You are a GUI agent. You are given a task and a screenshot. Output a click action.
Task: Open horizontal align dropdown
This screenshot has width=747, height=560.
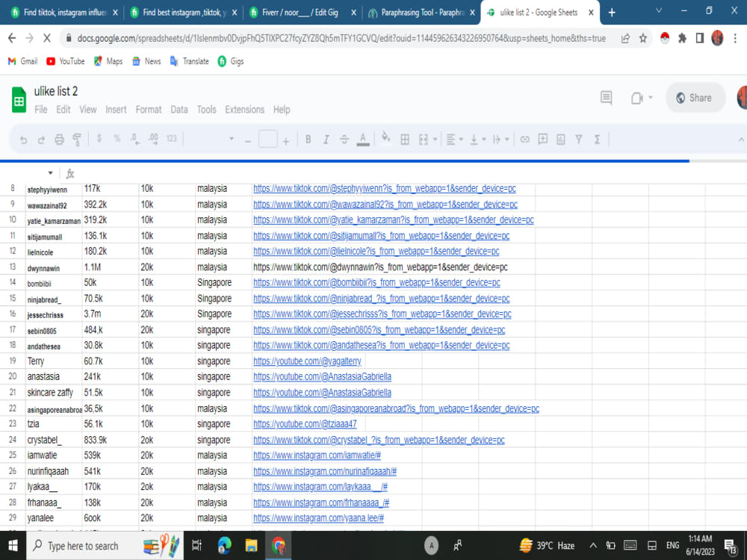(455, 140)
